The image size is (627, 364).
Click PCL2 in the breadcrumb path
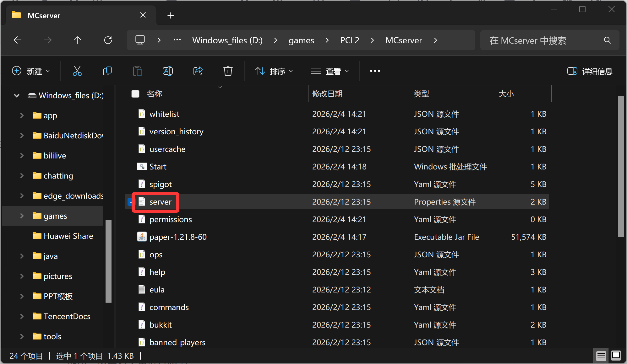(x=349, y=40)
